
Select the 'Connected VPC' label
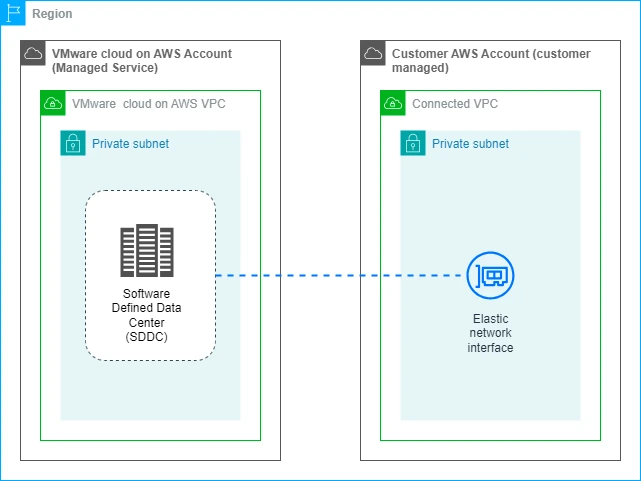pyautogui.click(x=455, y=104)
